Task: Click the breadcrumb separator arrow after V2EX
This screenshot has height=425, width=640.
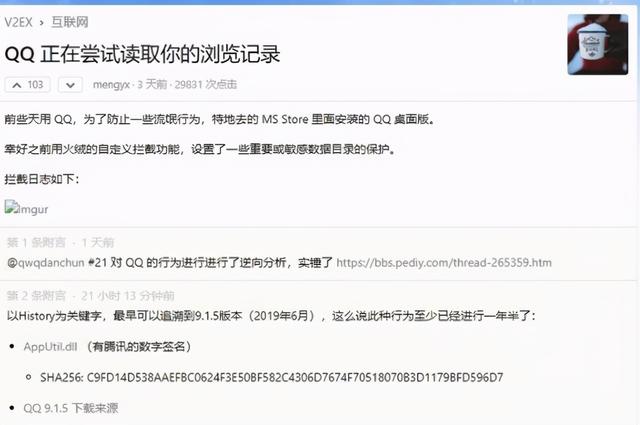Action: click(x=42, y=23)
